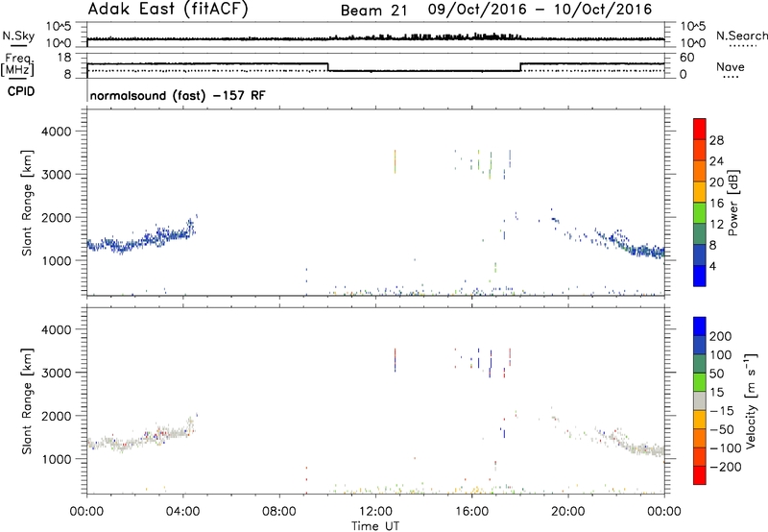This screenshot has width=768, height=532.
Task: Click the '12:00' time axis label
Action: coord(375,512)
